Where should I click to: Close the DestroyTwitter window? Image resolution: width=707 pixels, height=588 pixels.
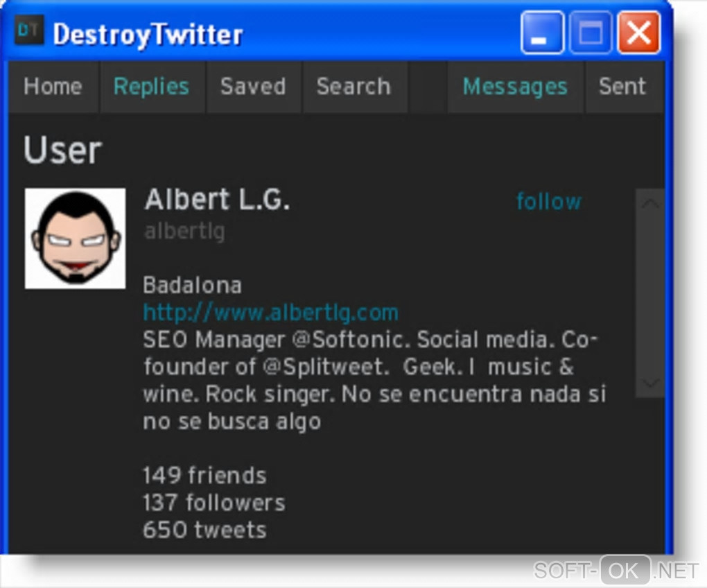point(639,33)
